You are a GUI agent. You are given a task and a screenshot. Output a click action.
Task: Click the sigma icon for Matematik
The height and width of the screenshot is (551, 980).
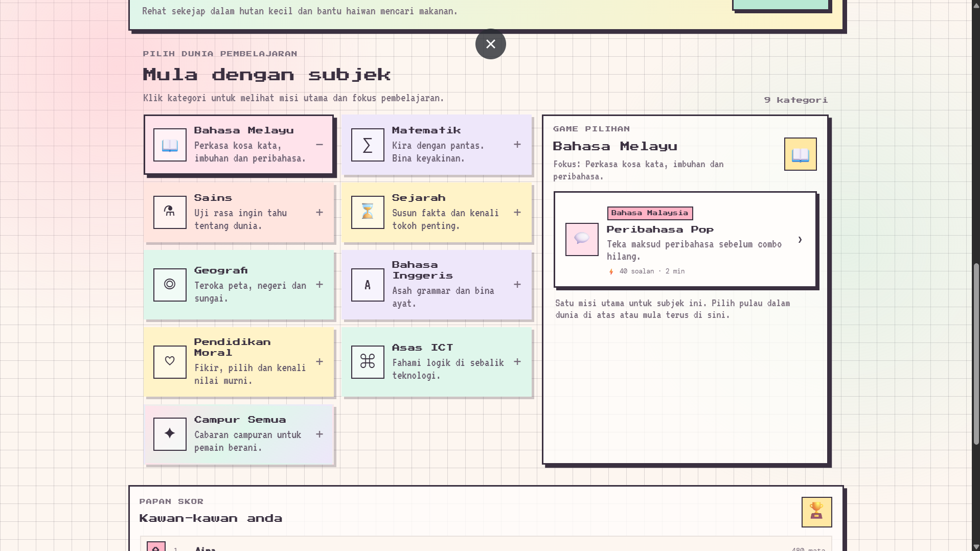368,145
